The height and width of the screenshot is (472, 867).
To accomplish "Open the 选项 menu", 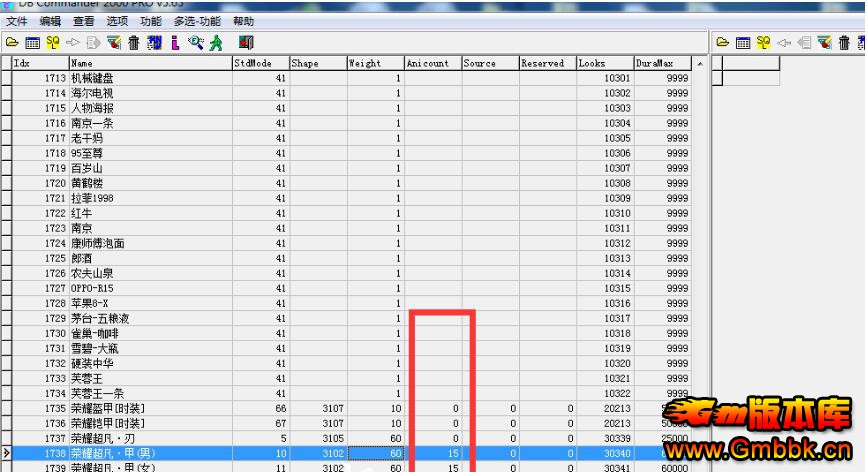I will point(117,22).
